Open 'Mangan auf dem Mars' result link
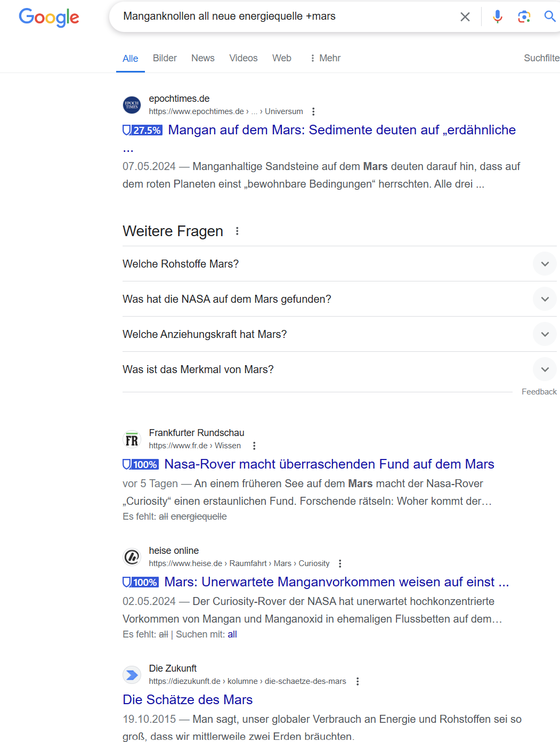This screenshot has height=742, width=560. [342, 130]
